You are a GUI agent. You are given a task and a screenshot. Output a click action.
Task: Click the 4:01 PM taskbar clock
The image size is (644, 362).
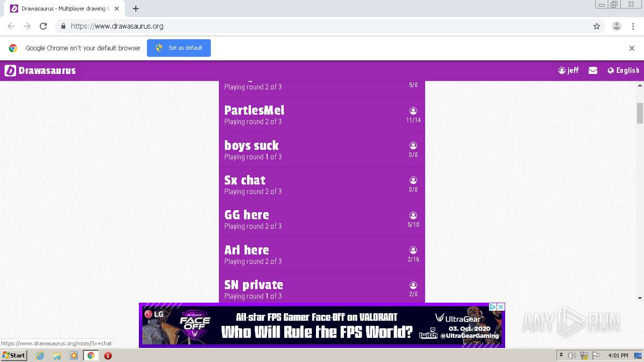(x=618, y=355)
